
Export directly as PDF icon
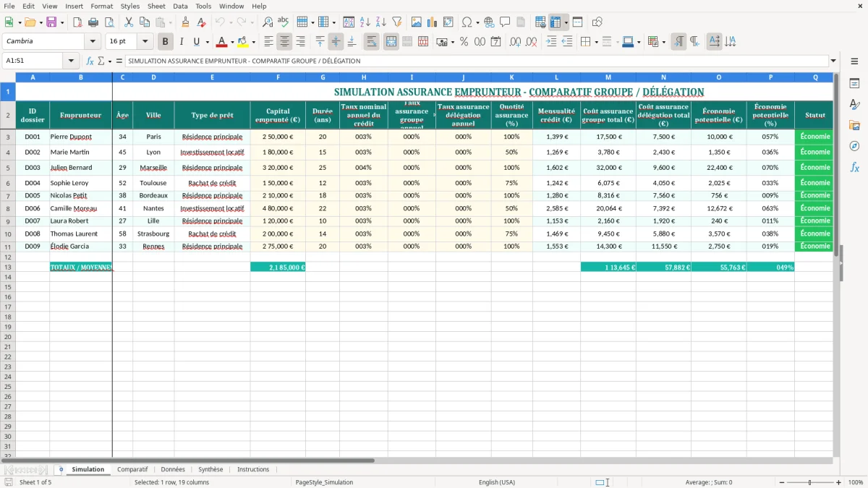click(77, 22)
